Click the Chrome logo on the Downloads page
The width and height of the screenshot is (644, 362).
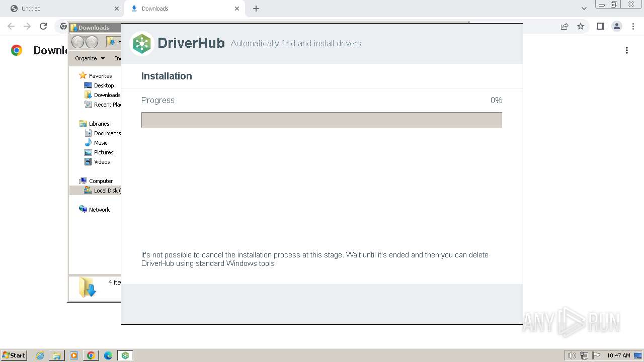point(17,50)
